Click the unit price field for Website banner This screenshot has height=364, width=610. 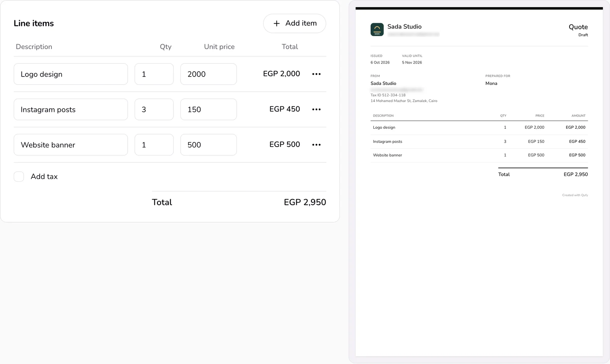(x=209, y=145)
